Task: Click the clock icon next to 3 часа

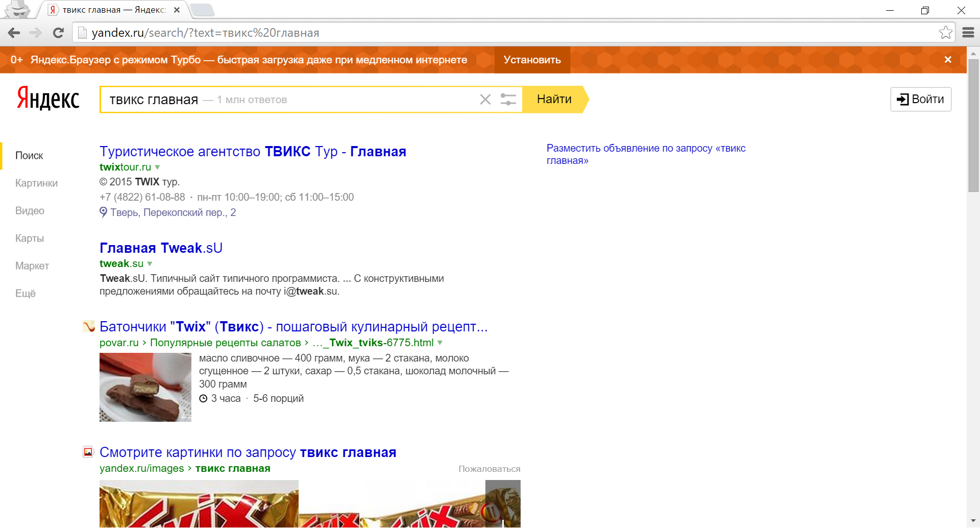Action: (203, 398)
